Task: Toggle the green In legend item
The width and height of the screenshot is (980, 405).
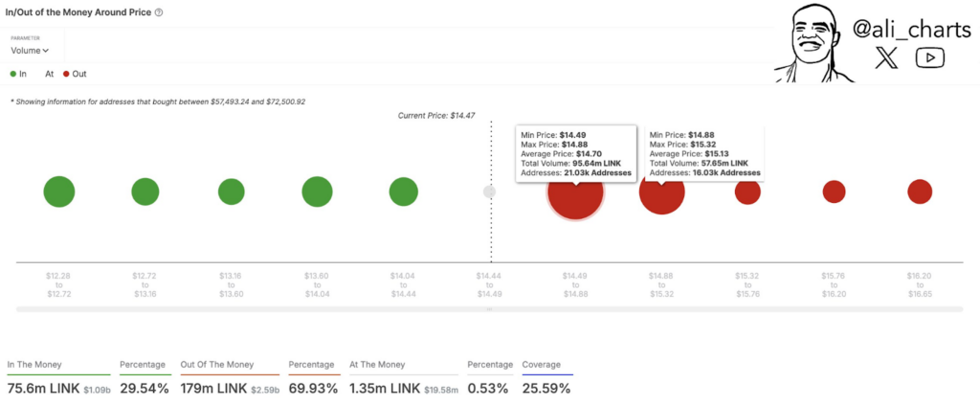Action: pos(18,74)
